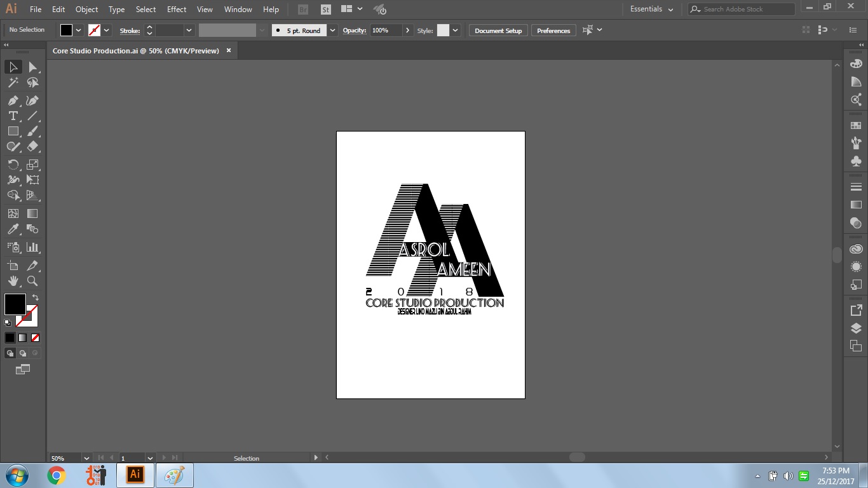Select the Artboard tool

13,266
